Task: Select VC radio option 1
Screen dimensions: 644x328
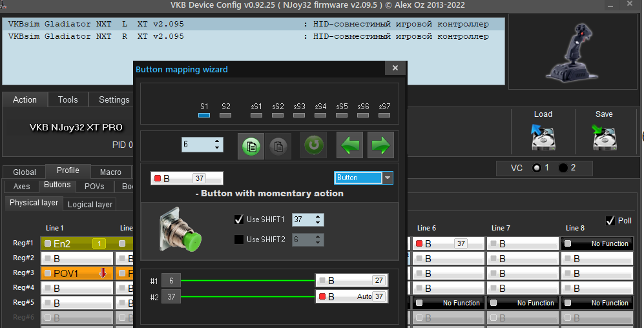Action: click(536, 168)
